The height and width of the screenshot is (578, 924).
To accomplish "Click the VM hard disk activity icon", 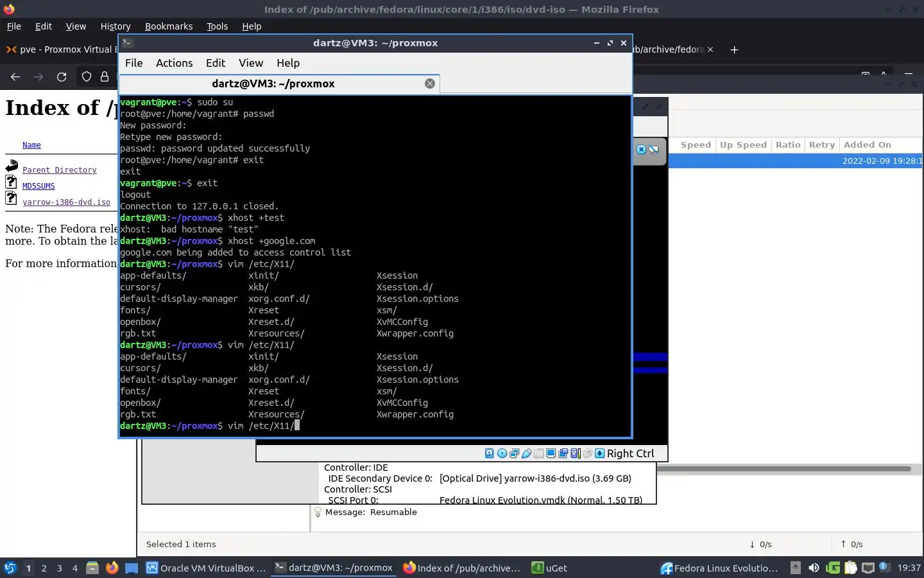I will pyautogui.click(x=490, y=453).
